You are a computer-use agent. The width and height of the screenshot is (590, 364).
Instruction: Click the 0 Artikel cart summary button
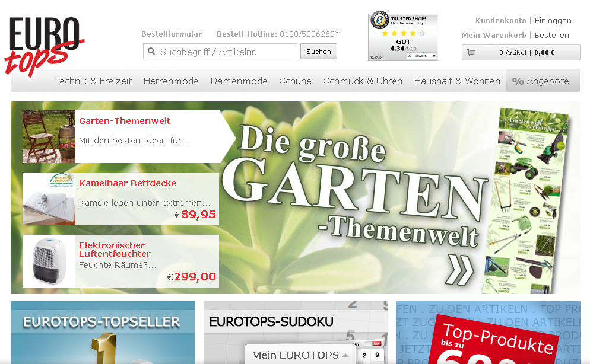pyautogui.click(x=521, y=53)
